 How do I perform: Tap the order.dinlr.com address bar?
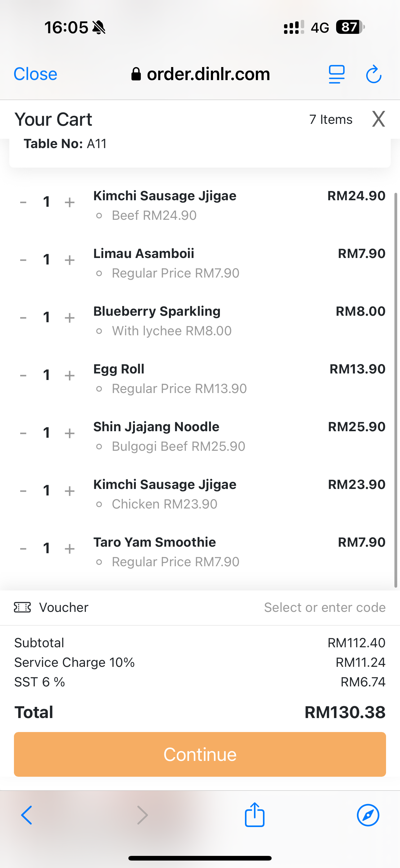(201, 74)
